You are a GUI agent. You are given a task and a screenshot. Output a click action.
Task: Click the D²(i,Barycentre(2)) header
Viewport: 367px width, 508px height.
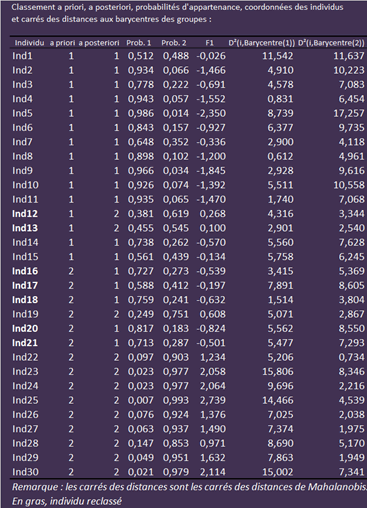coord(331,43)
